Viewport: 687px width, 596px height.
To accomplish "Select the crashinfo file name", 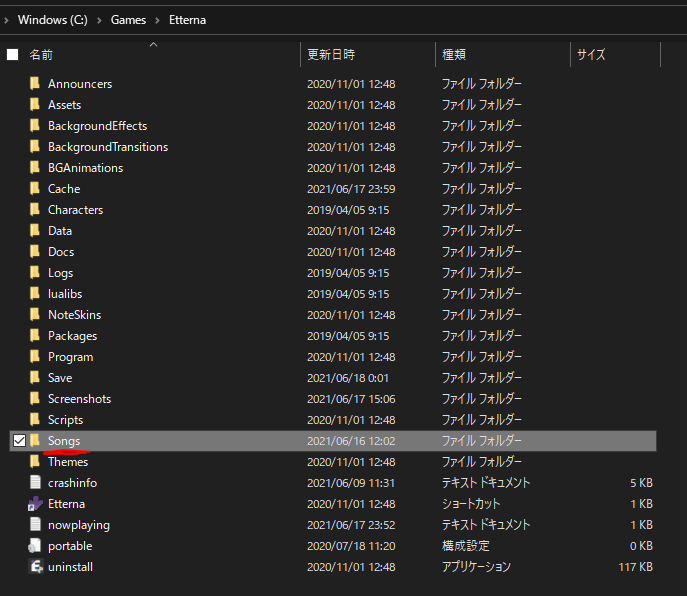I will (x=72, y=483).
